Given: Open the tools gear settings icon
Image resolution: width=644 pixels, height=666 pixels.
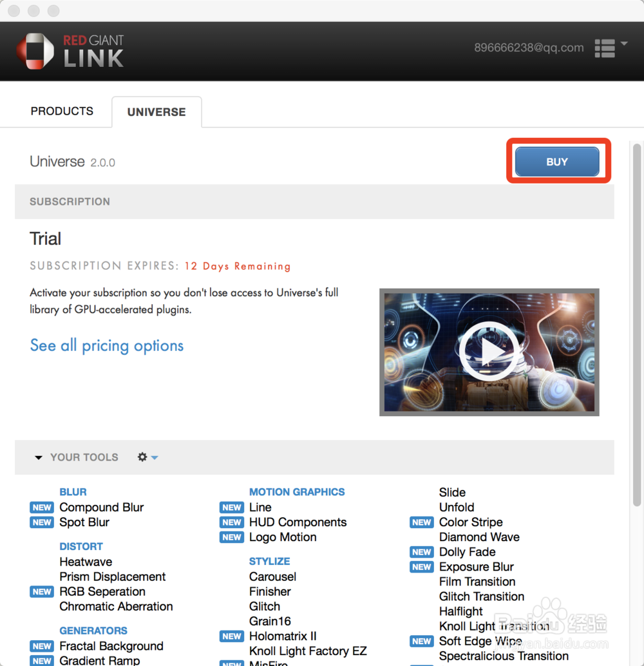Looking at the screenshot, I should (142, 457).
